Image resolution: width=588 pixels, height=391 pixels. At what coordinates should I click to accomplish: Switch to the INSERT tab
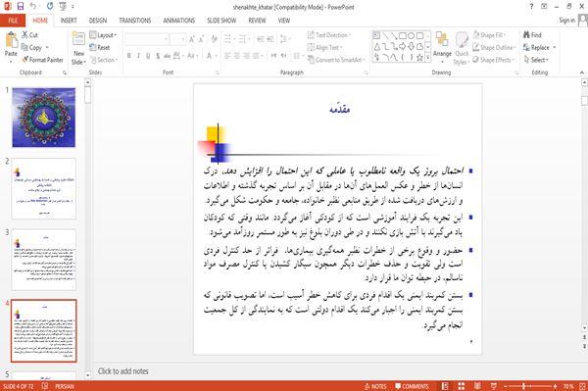[69, 21]
